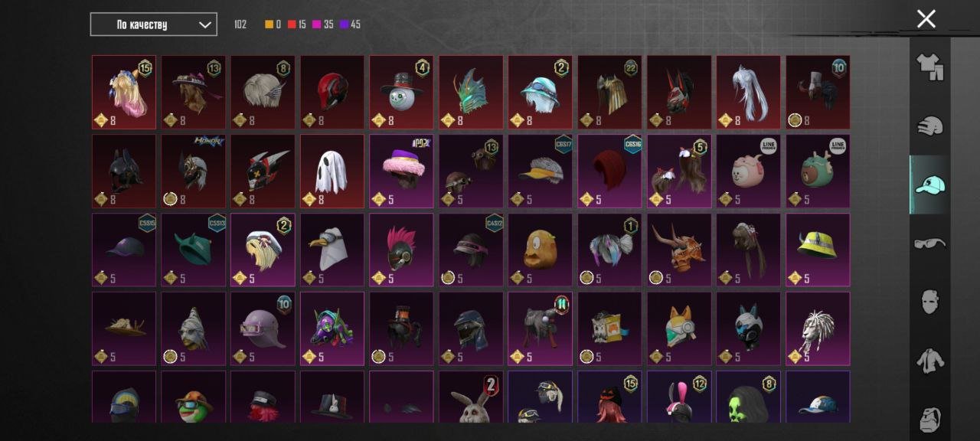Open the jacket category icon in sidebar

(930, 360)
